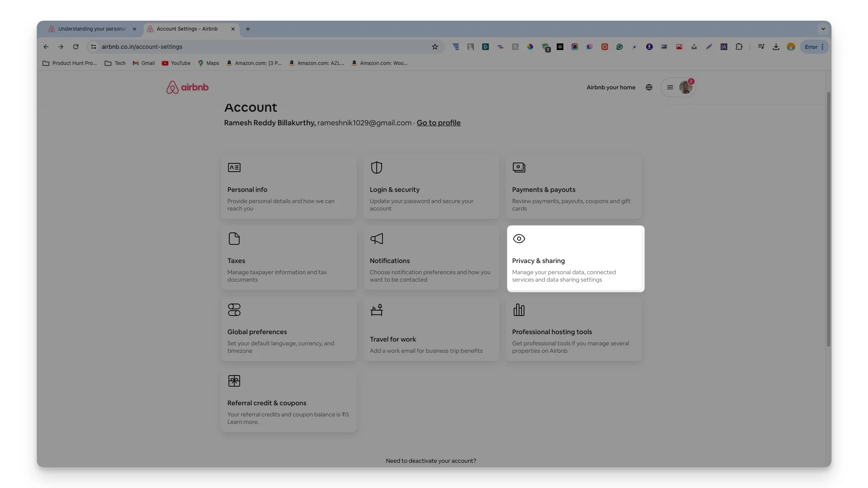868x488 pixels.
Task: Open Login & security settings
Action: pos(430,186)
